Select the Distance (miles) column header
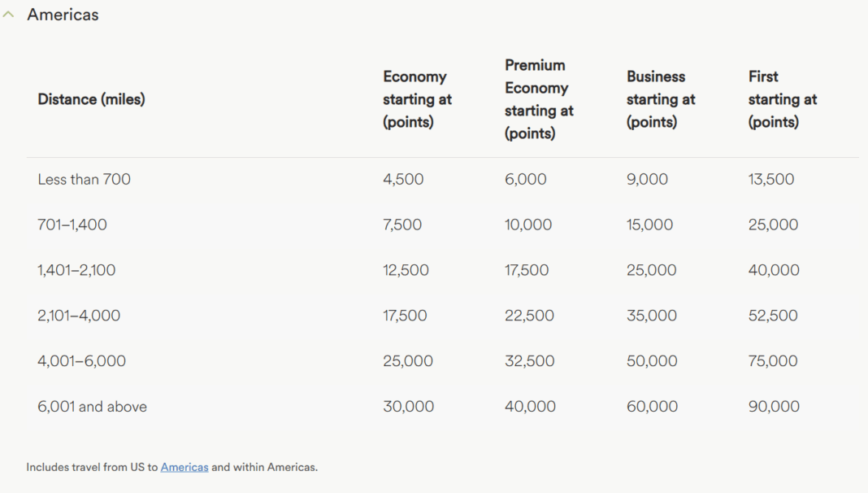This screenshot has height=493, width=868. (91, 99)
